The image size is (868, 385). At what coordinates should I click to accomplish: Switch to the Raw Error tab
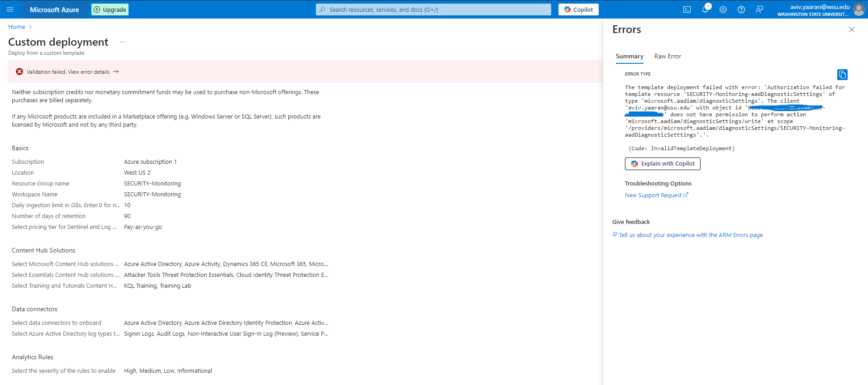pyautogui.click(x=668, y=56)
